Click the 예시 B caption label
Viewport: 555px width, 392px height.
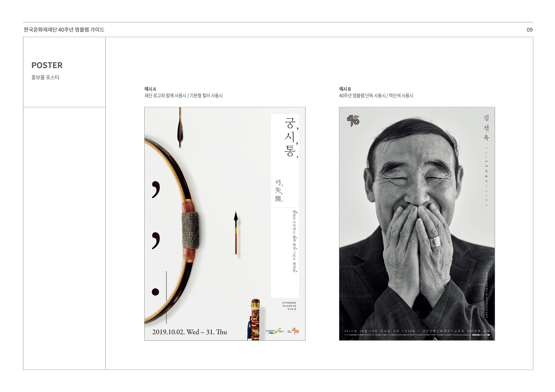click(345, 89)
